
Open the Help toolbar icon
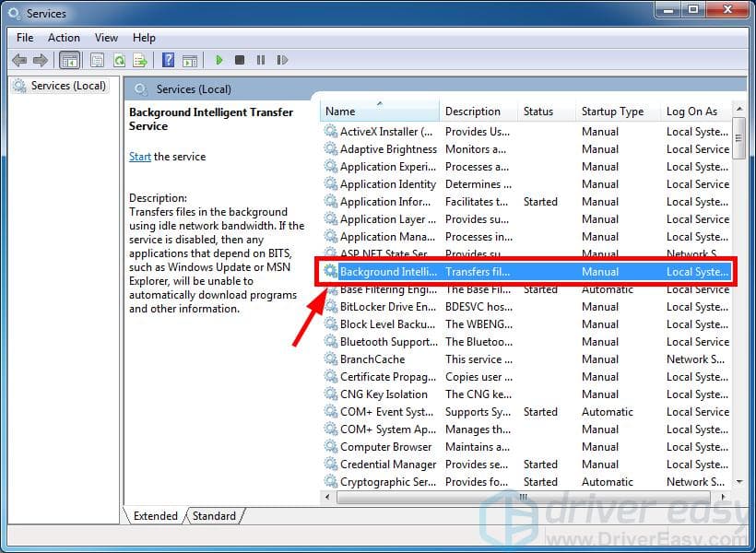[x=169, y=60]
